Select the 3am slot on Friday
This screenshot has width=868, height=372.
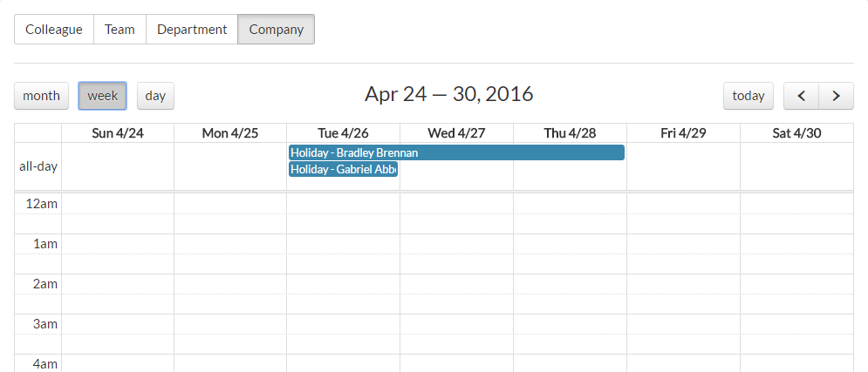pyautogui.click(x=683, y=324)
